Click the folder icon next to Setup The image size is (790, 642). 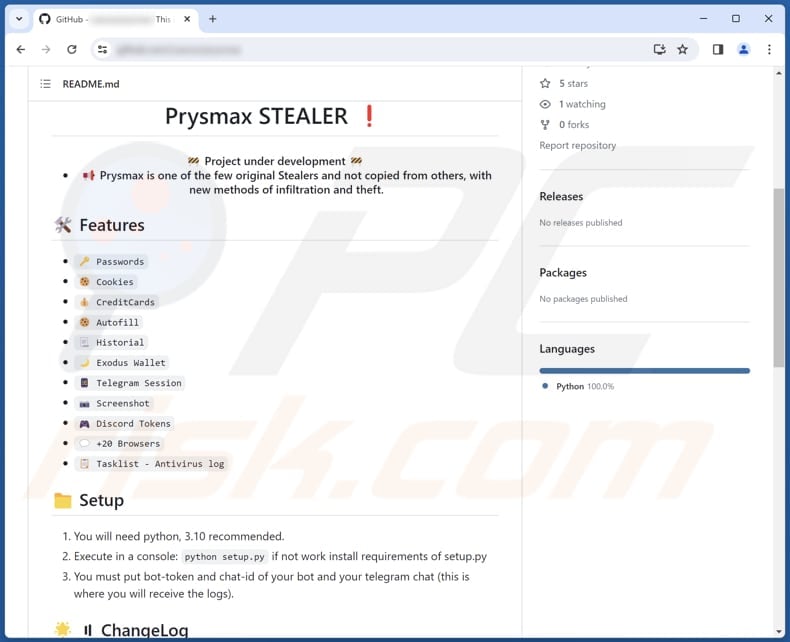(x=62, y=500)
